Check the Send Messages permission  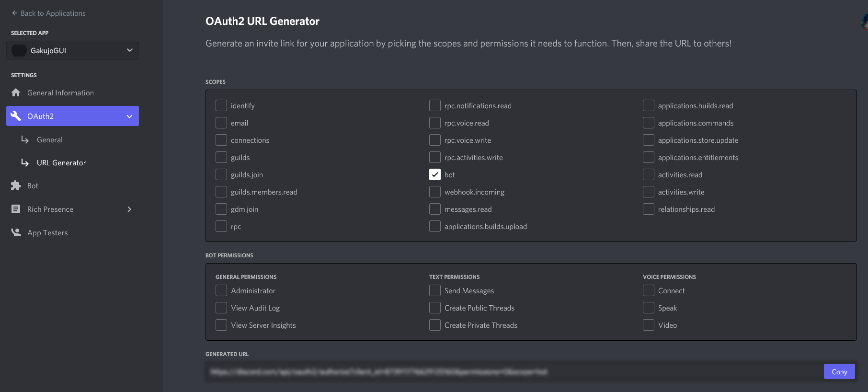pos(435,290)
